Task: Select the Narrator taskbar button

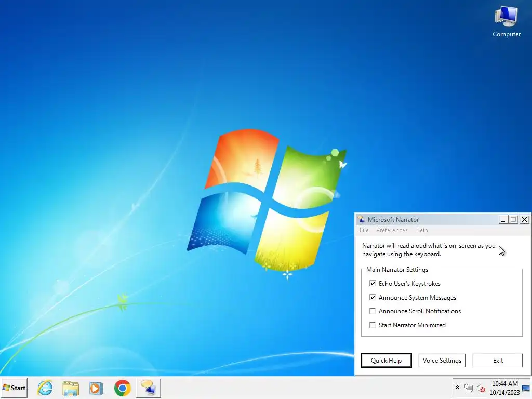Action: tap(148, 388)
